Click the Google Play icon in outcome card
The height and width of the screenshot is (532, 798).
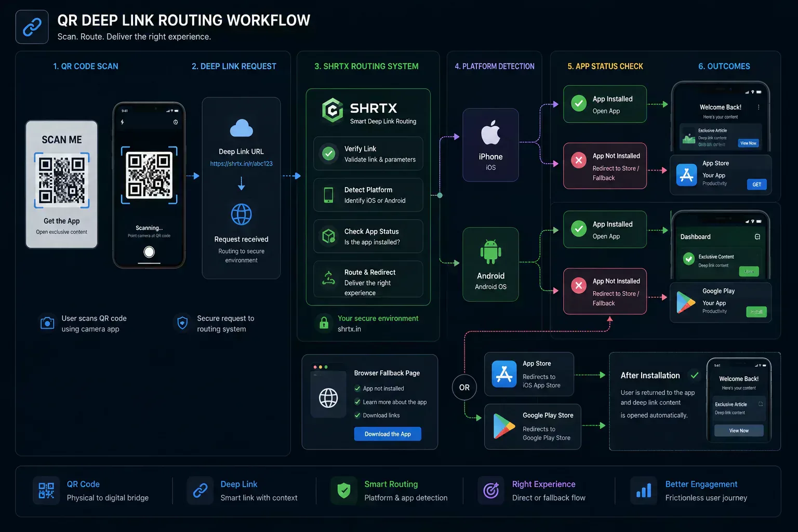pos(686,302)
